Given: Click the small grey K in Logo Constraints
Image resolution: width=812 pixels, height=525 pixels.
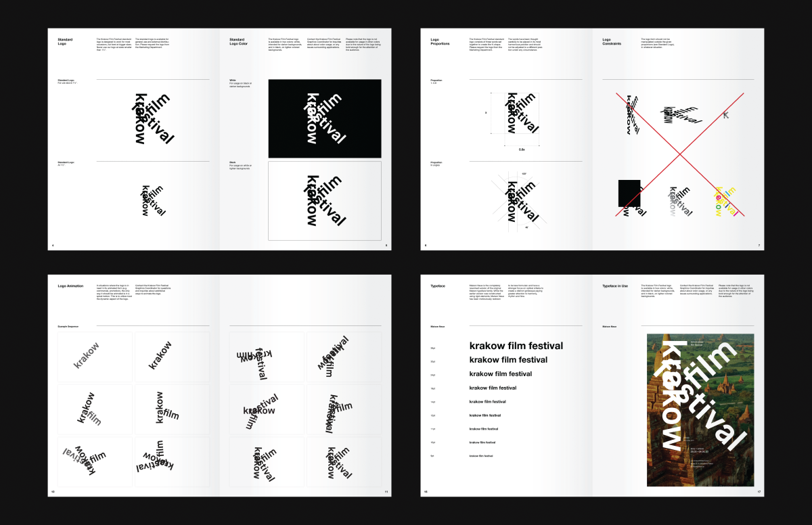Looking at the screenshot, I should point(726,116).
